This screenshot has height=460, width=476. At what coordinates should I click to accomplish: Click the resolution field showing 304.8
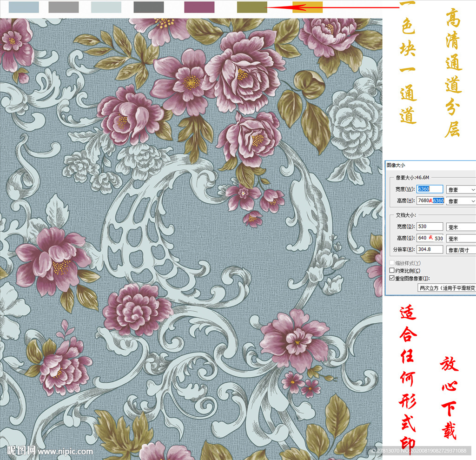pos(430,250)
